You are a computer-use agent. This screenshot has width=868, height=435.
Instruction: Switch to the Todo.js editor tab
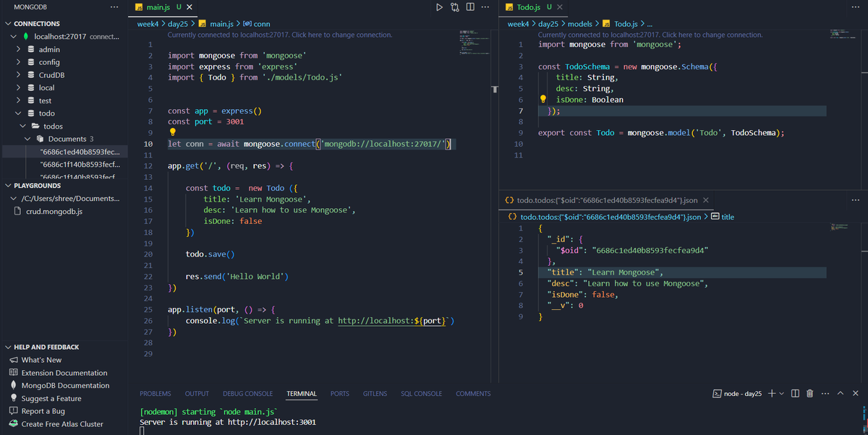[535, 7]
